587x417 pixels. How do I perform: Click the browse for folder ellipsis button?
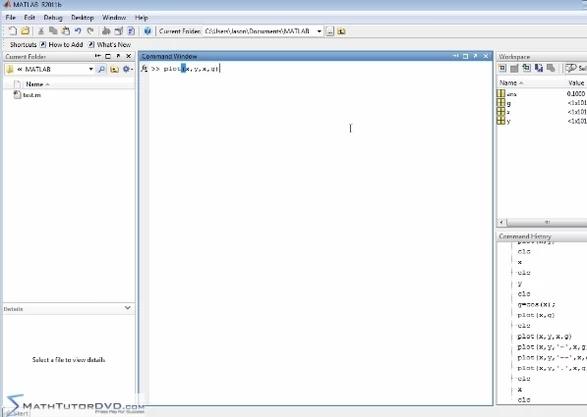329,31
